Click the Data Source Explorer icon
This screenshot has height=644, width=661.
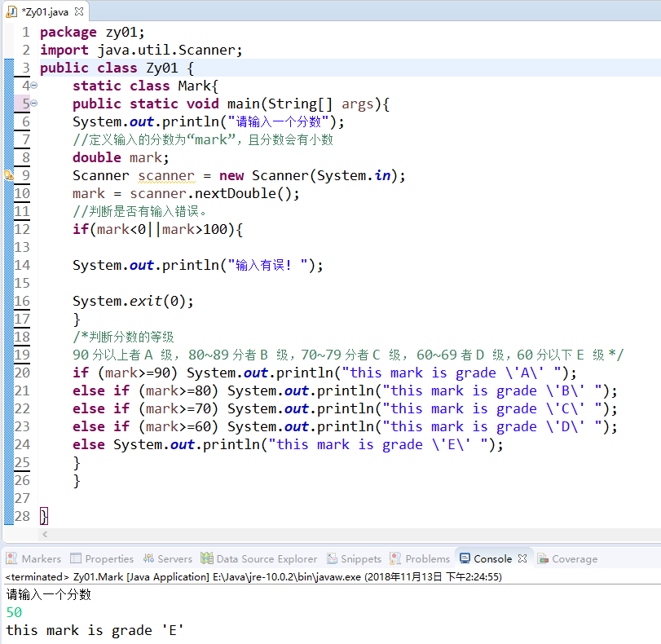[x=206, y=558]
